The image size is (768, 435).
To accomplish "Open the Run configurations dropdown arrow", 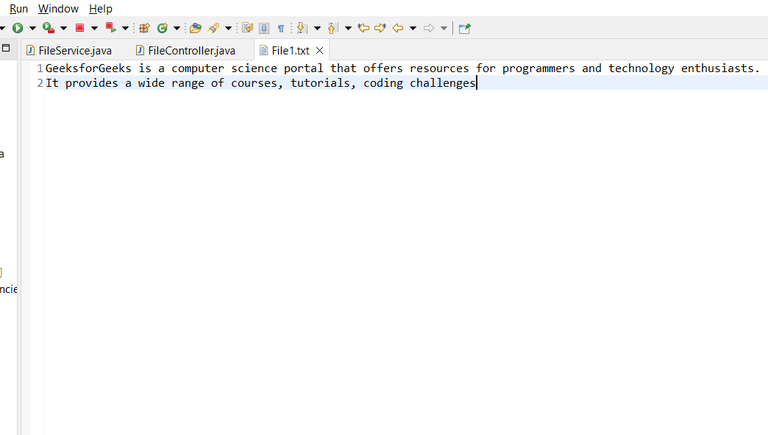I will (x=33, y=28).
